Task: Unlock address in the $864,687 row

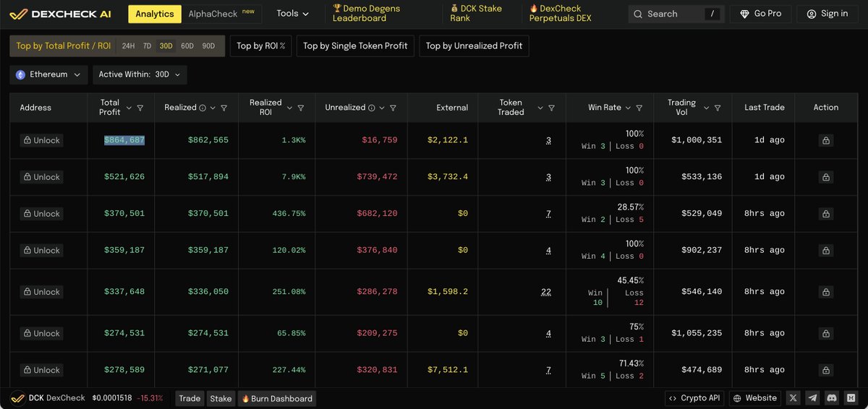Action: pyautogui.click(x=41, y=140)
